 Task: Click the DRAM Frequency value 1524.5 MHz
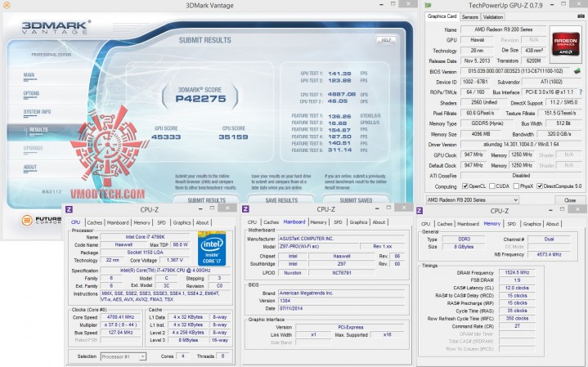tap(517, 272)
